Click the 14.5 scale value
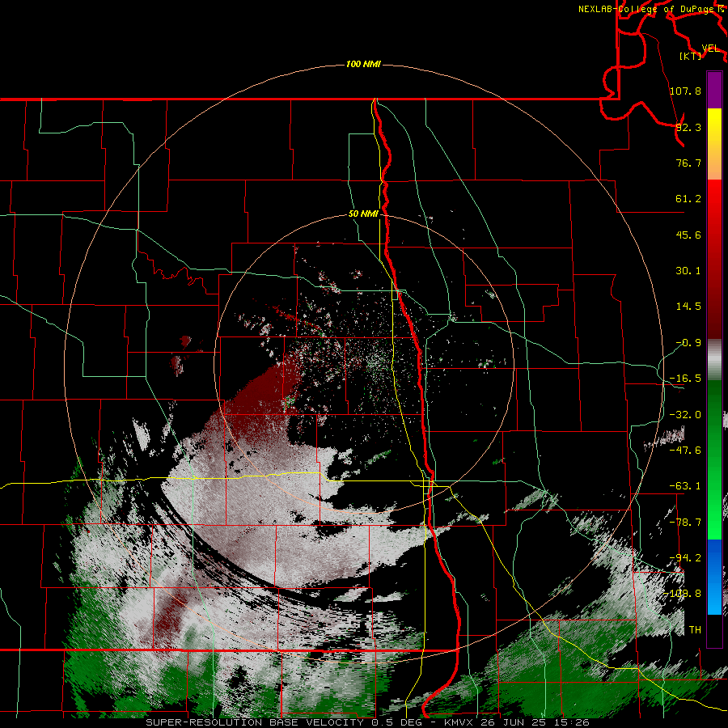This screenshot has width=728, height=728. click(x=688, y=307)
